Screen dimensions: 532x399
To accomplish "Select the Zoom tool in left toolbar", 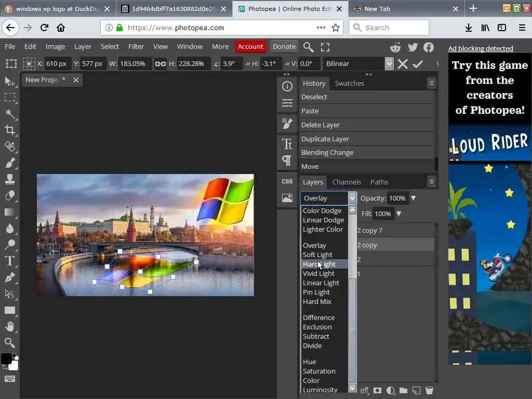I will click(x=10, y=343).
